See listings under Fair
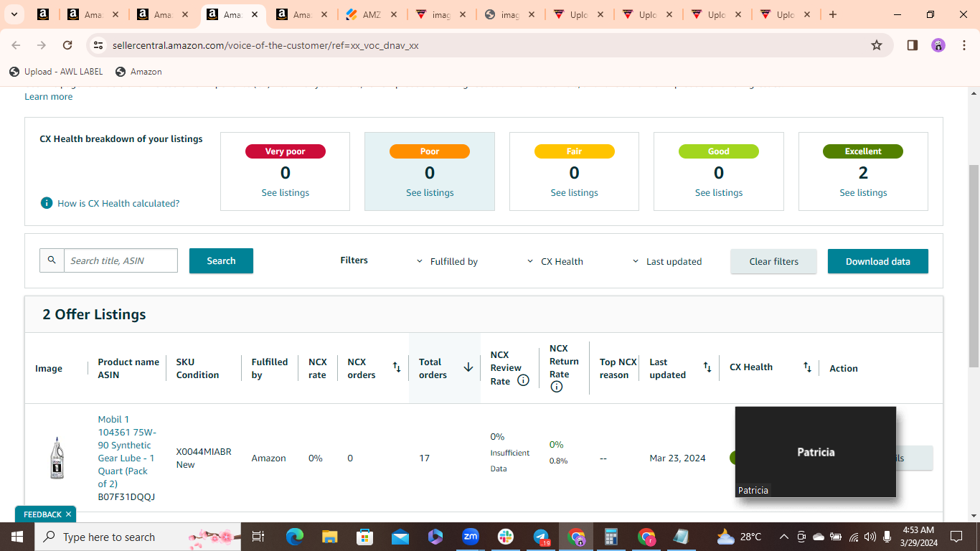Screen dimensions: 980x551 pyautogui.click(x=575, y=193)
